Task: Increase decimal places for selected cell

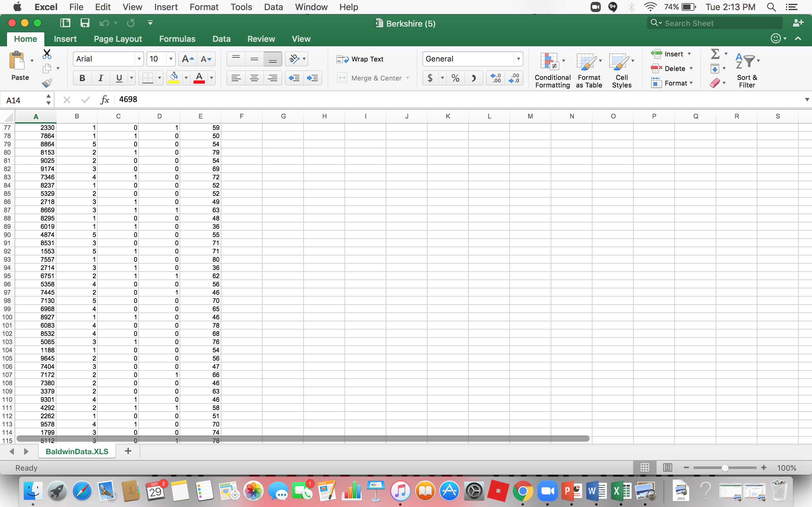Action: click(495, 78)
